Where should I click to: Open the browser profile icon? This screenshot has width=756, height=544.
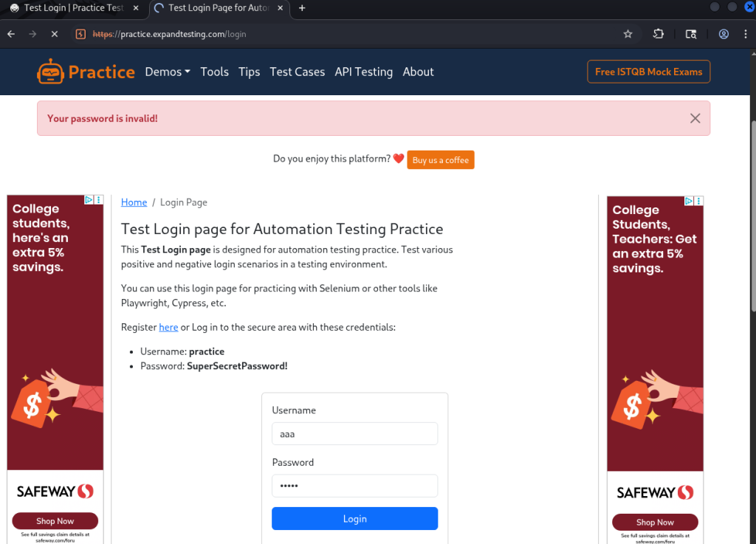pos(724,34)
